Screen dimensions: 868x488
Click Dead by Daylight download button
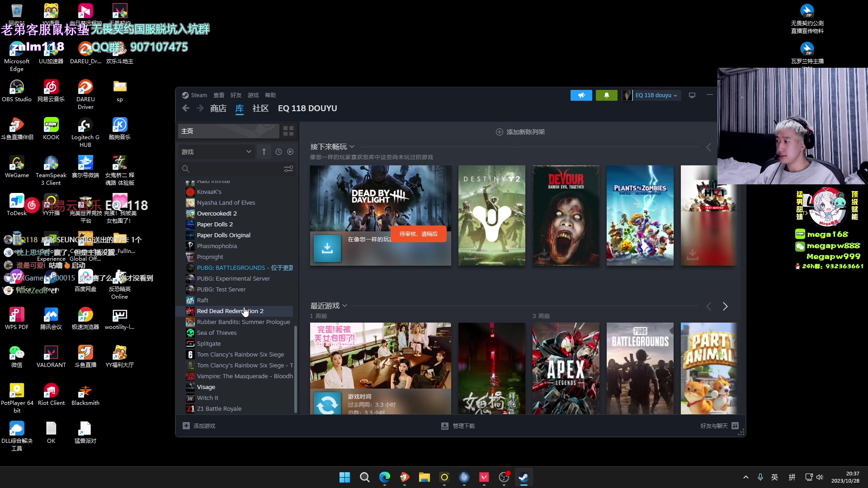coord(327,248)
